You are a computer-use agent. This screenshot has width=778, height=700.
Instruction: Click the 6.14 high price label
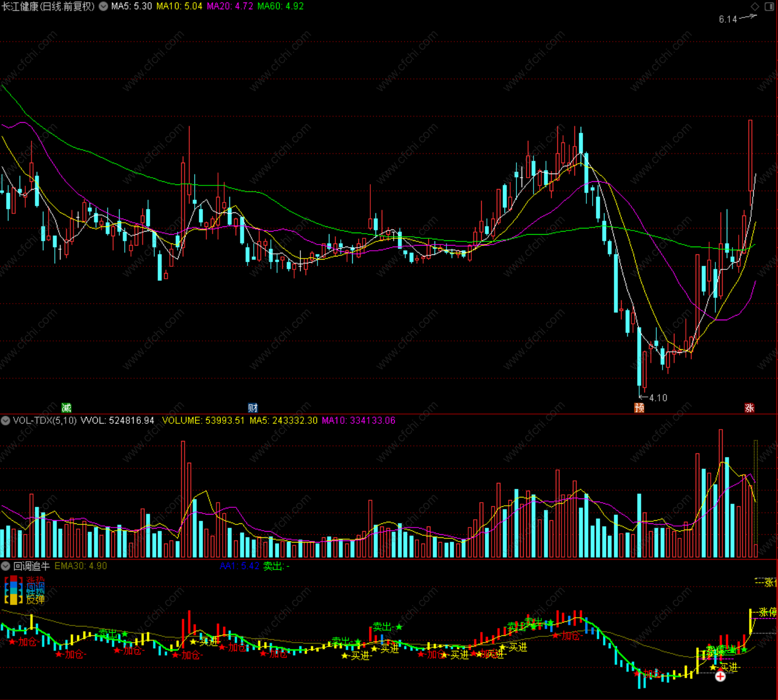pyautogui.click(x=728, y=19)
